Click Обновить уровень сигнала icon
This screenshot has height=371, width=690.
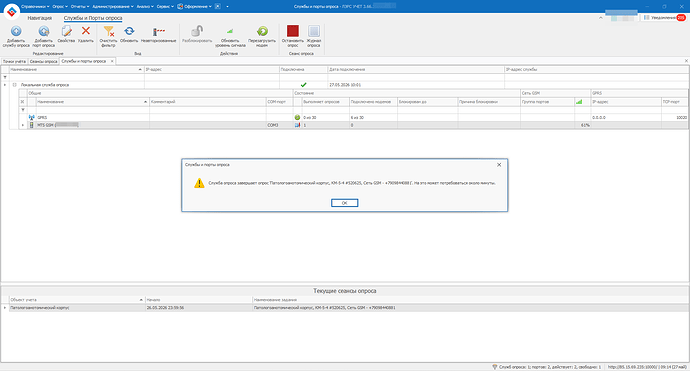(230, 31)
